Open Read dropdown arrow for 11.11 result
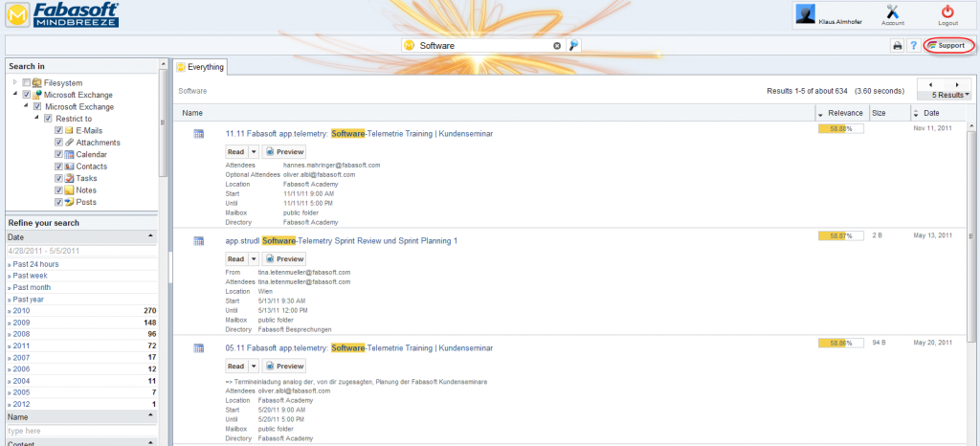This screenshot has height=446, width=980. click(x=253, y=152)
